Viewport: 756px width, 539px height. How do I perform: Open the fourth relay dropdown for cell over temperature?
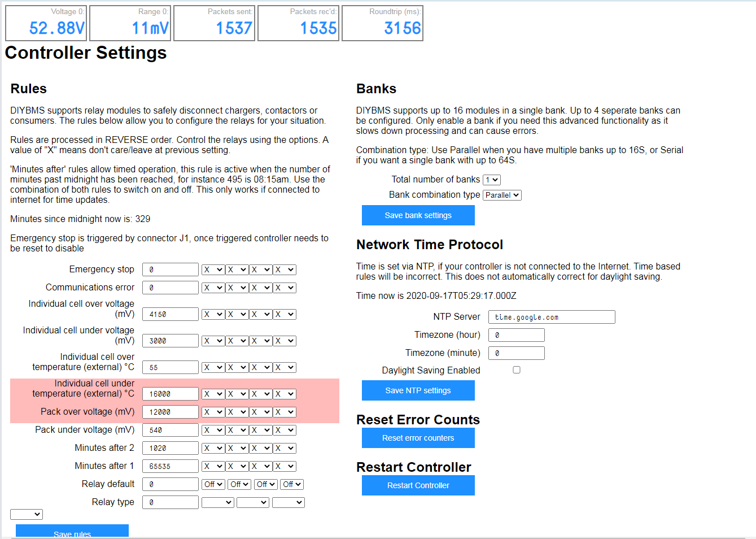pyautogui.click(x=285, y=368)
